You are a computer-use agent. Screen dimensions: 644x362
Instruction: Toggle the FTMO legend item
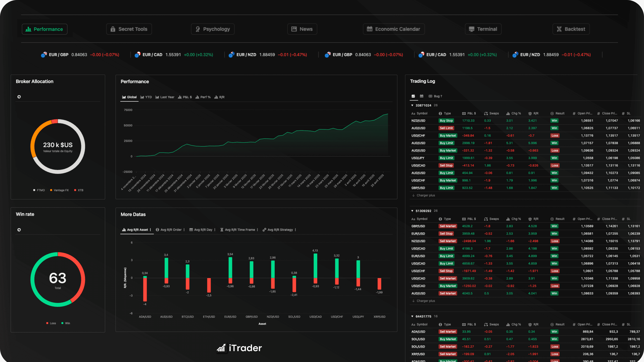coord(39,190)
